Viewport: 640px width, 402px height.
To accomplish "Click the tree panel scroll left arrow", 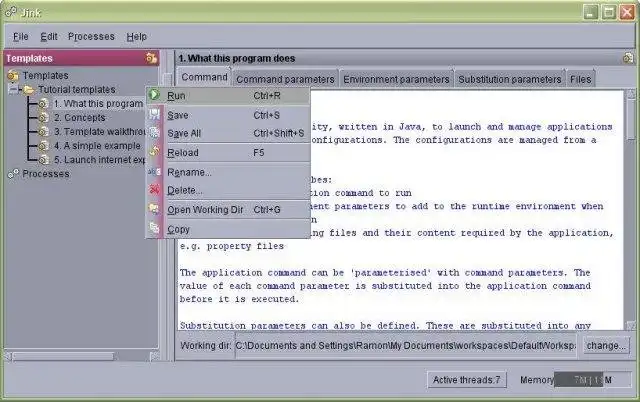I will [x=8, y=357].
